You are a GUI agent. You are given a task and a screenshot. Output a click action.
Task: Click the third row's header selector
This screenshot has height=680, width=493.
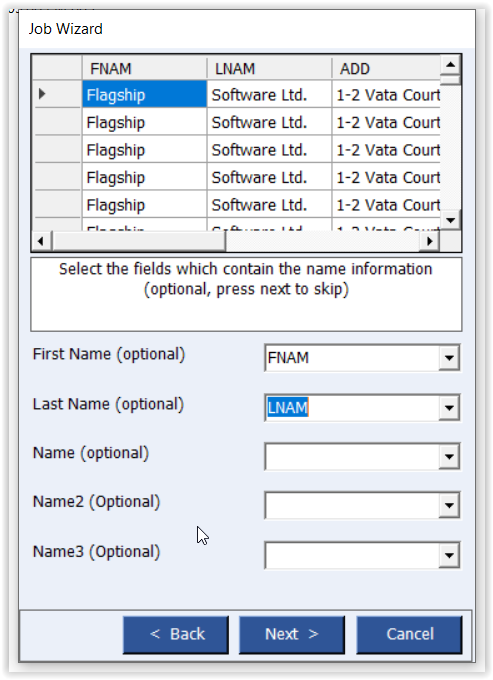pyautogui.click(x=58, y=149)
